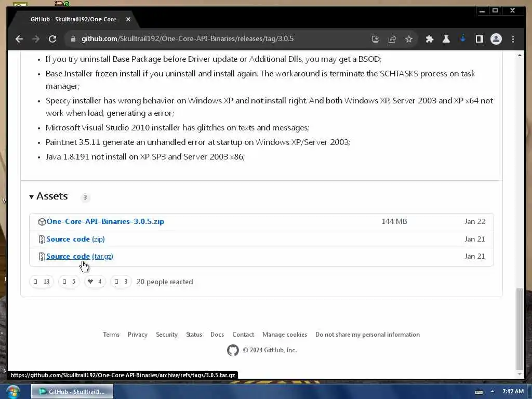The image size is (532, 399).
Task: View site info via the lock icon
Action: [73, 39]
